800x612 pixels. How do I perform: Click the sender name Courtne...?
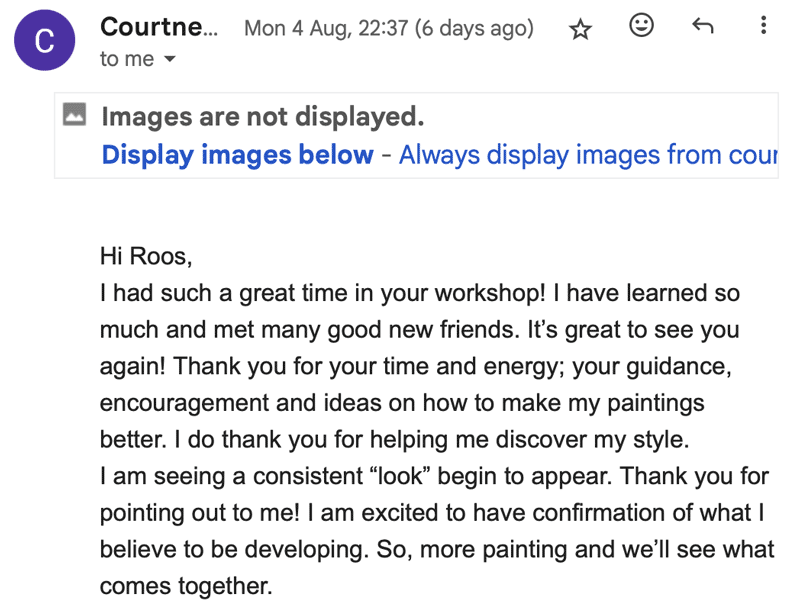(158, 27)
